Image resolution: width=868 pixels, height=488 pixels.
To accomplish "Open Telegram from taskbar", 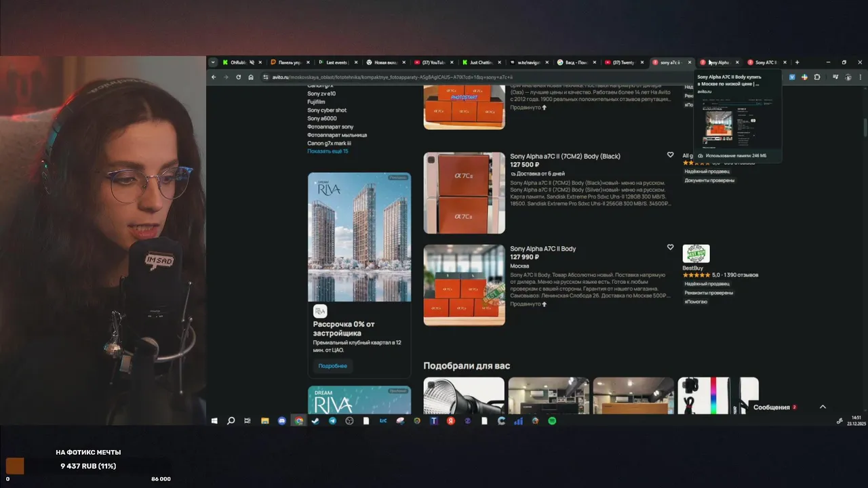I will click(332, 421).
